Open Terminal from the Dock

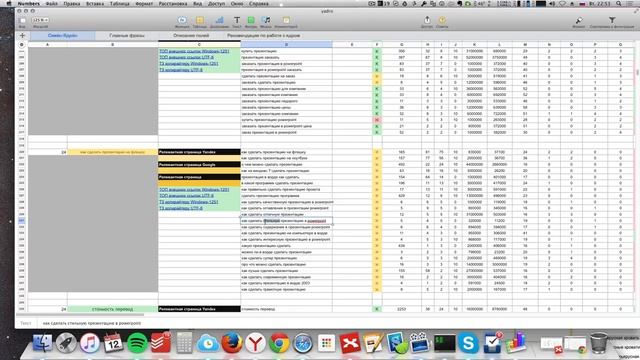tap(444, 343)
